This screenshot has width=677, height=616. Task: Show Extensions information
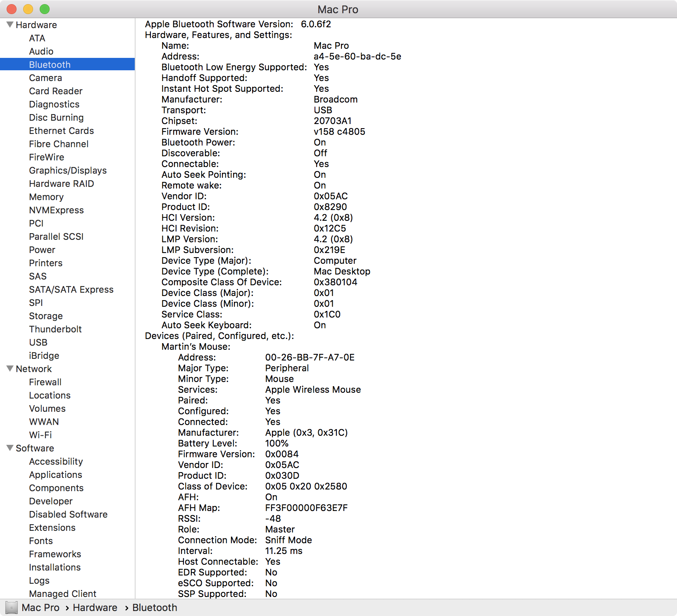coord(52,528)
